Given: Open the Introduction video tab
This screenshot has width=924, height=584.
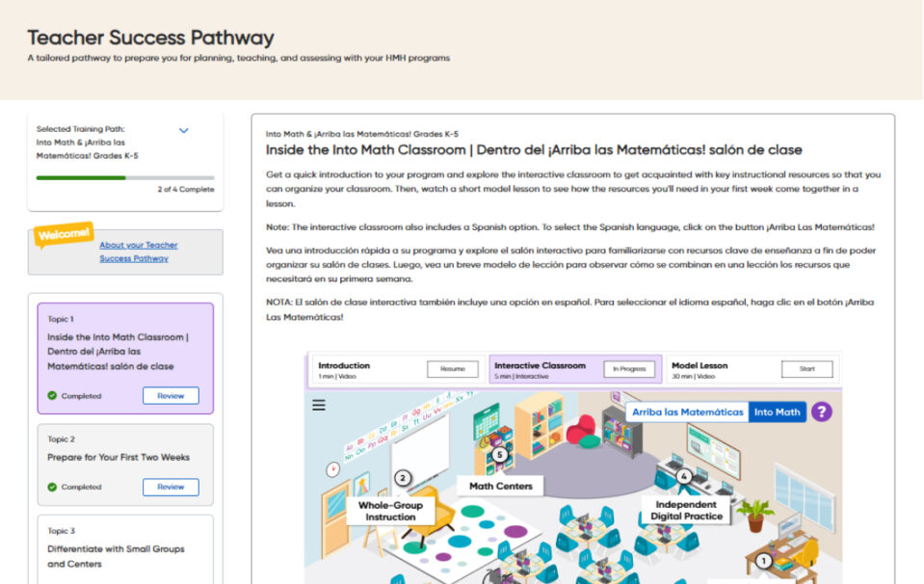Looking at the screenshot, I should pyautogui.click(x=398, y=369).
